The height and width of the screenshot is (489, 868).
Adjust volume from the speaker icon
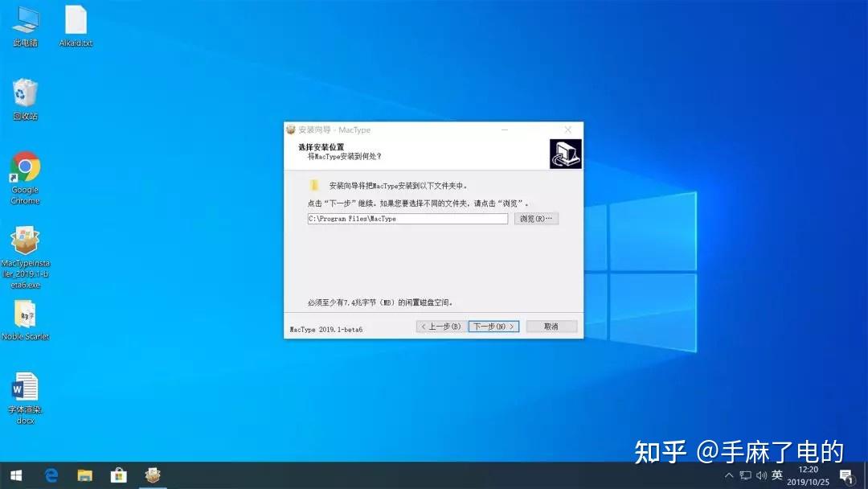pos(761,475)
